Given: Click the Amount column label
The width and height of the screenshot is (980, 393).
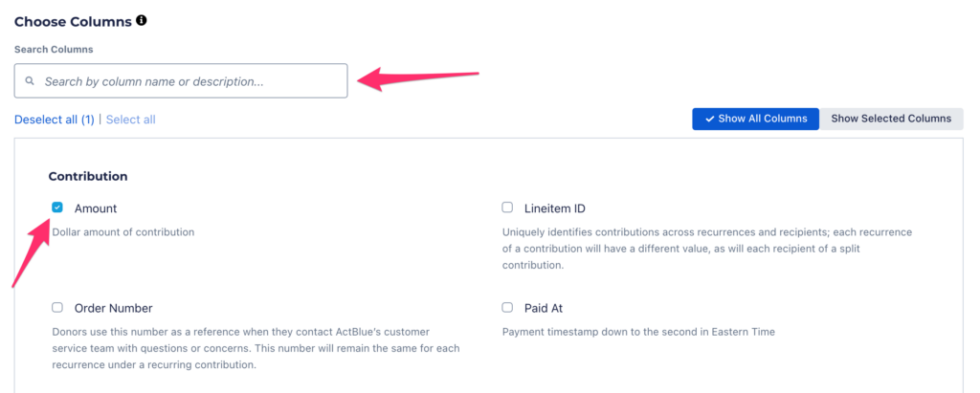Looking at the screenshot, I should [x=96, y=208].
